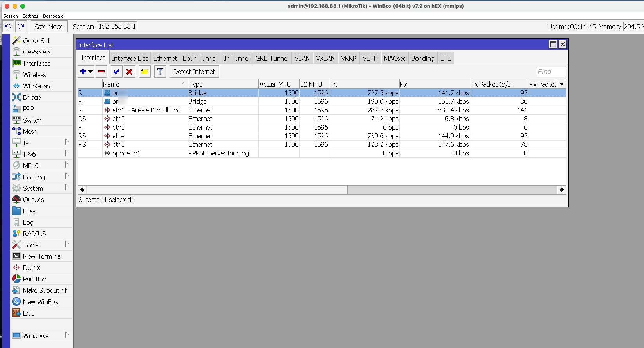Screen dimensions: 644x348
Task: Click the undo arrow in toolbar
Action: click(8, 27)
